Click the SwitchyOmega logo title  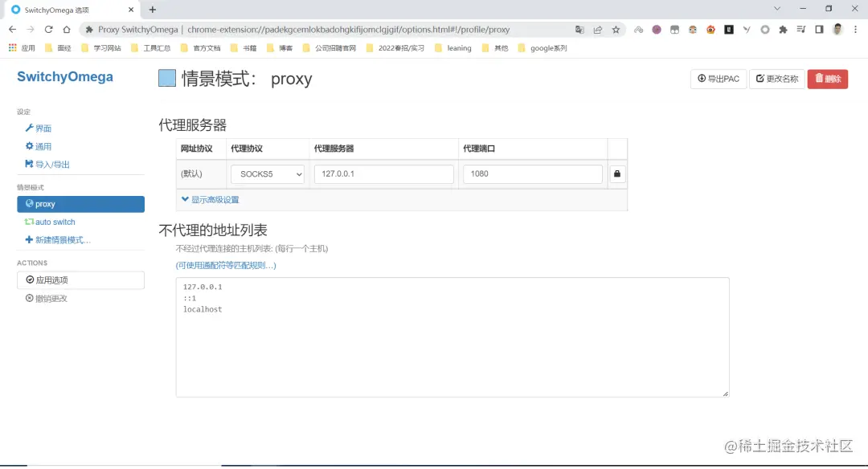pyautogui.click(x=65, y=77)
